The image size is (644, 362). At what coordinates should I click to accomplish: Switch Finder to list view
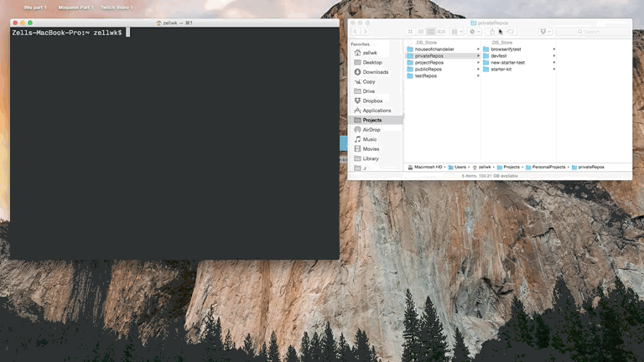tap(421, 32)
